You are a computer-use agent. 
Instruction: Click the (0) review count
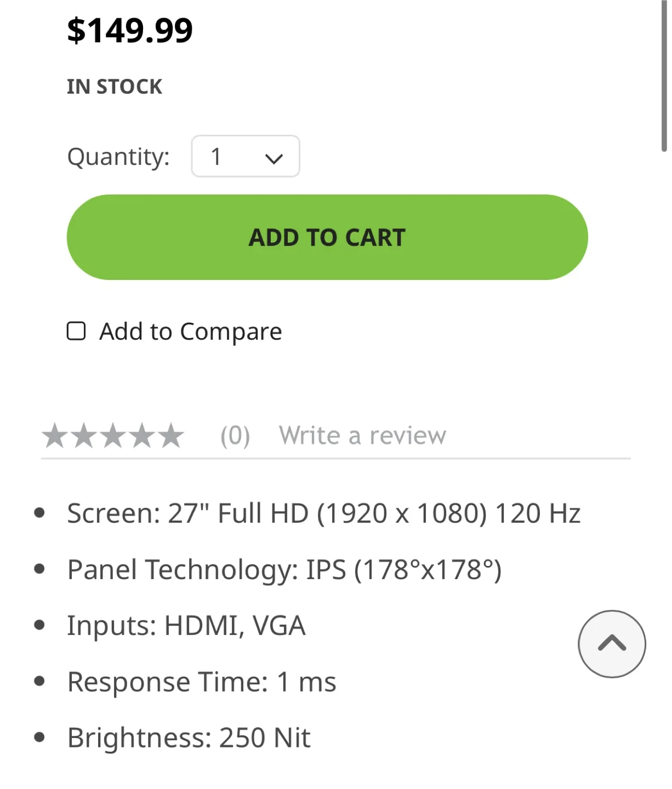point(234,436)
